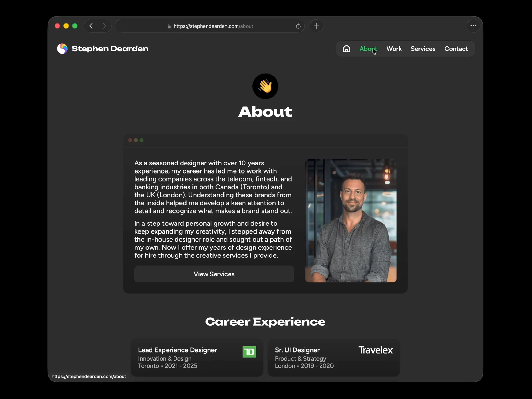Viewport: 532px width, 399px height.
Task: Click the portrait photo of the designer
Action: (351, 221)
